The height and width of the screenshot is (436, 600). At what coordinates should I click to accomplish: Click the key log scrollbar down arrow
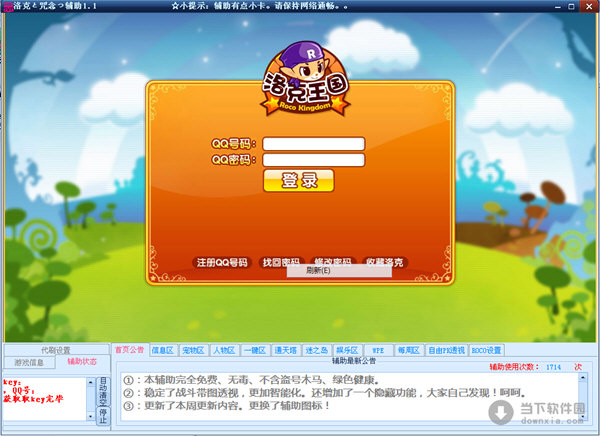90,416
